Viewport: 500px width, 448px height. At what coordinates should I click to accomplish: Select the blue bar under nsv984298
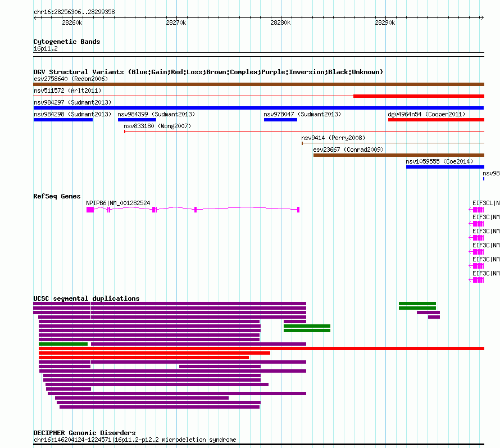coord(63,120)
